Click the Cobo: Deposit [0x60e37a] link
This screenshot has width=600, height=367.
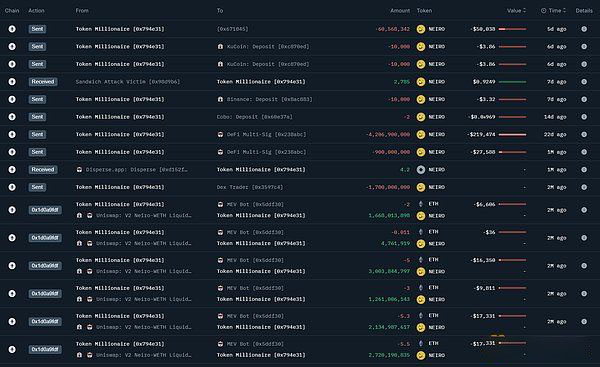click(254, 117)
